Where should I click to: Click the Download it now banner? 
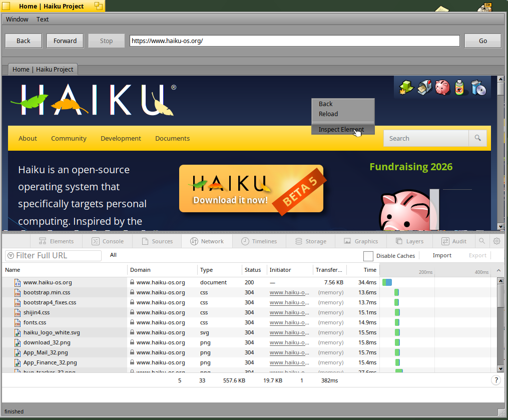pos(251,189)
